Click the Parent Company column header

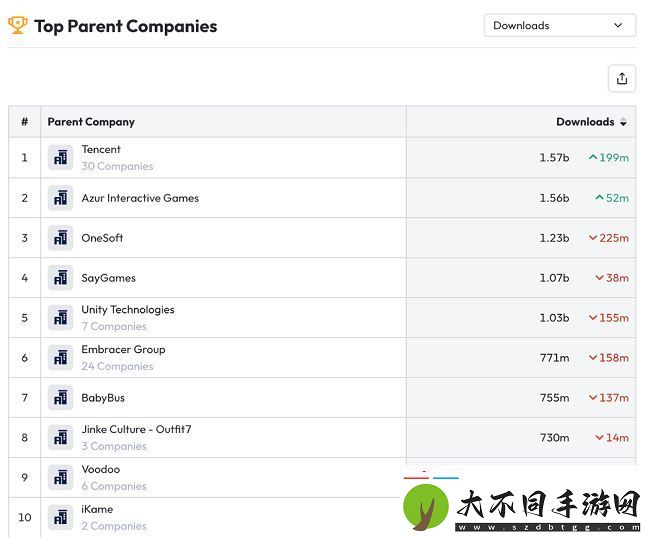click(91, 122)
